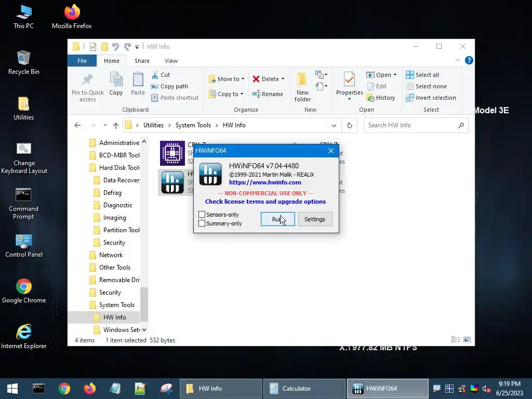Viewport: 532px width, 399px height.
Task: Click Paste shortcut in Clipboard group
Action: pyautogui.click(x=175, y=98)
